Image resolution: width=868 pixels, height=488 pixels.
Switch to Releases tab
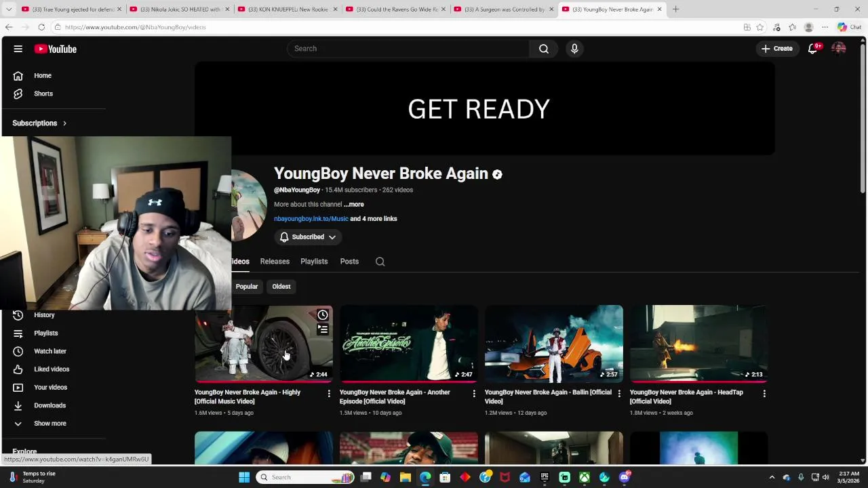[x=275, y=262]
